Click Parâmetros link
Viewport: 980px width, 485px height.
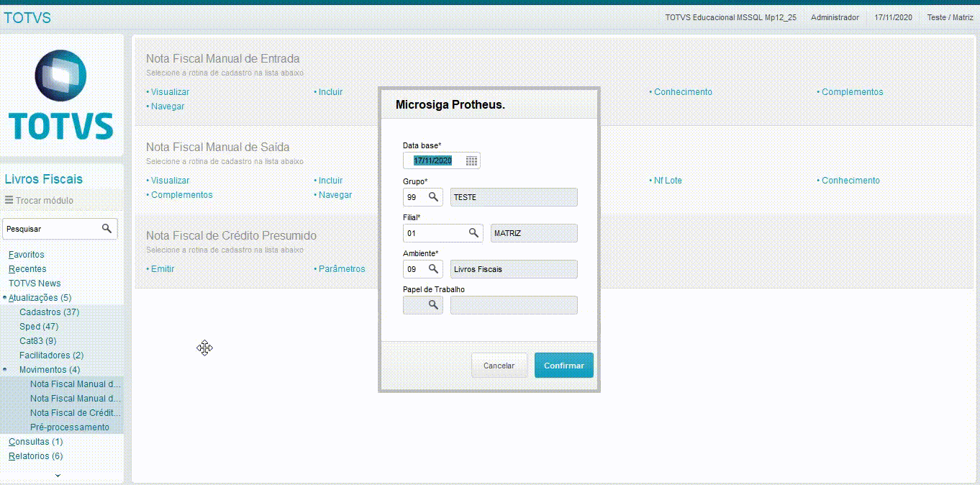pos(341,268)
